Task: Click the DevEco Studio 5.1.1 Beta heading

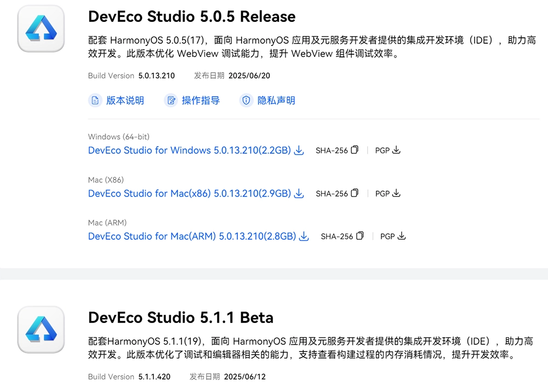Action: coord(181,318)
